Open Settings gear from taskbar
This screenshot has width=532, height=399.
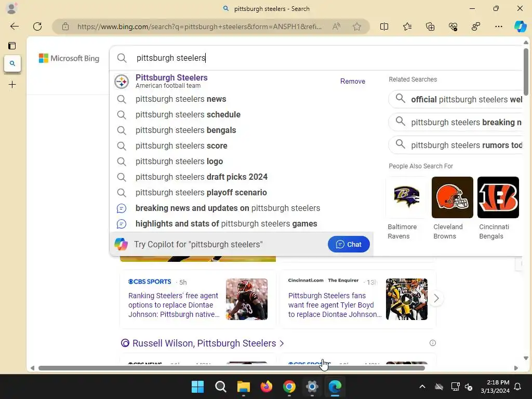[x=312, y=387]
